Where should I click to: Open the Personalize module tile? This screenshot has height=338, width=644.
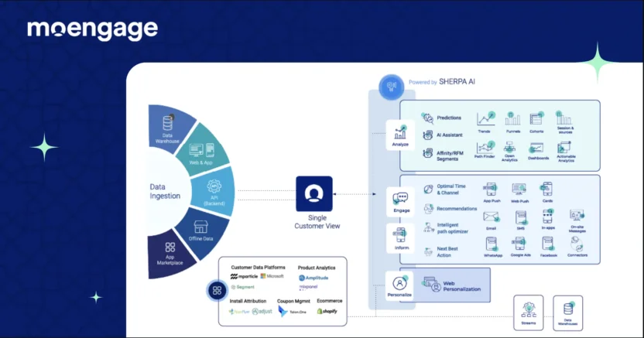[x=399, y=285]
